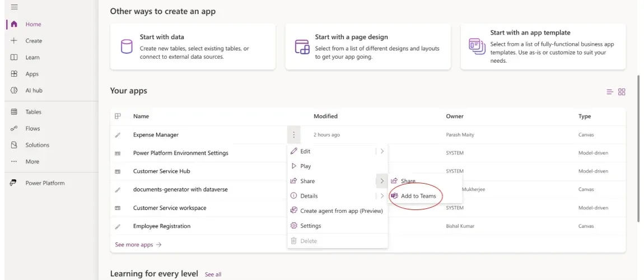Image resolution: width=644 pixels, height=280 pixels.
Task: Click the '2 hours ago' modified cell
Action: pyautogui.click(x=326, y=134)
